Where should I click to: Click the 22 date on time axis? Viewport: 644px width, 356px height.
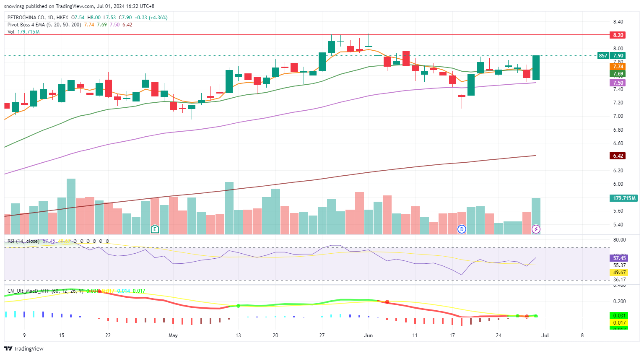108,335
